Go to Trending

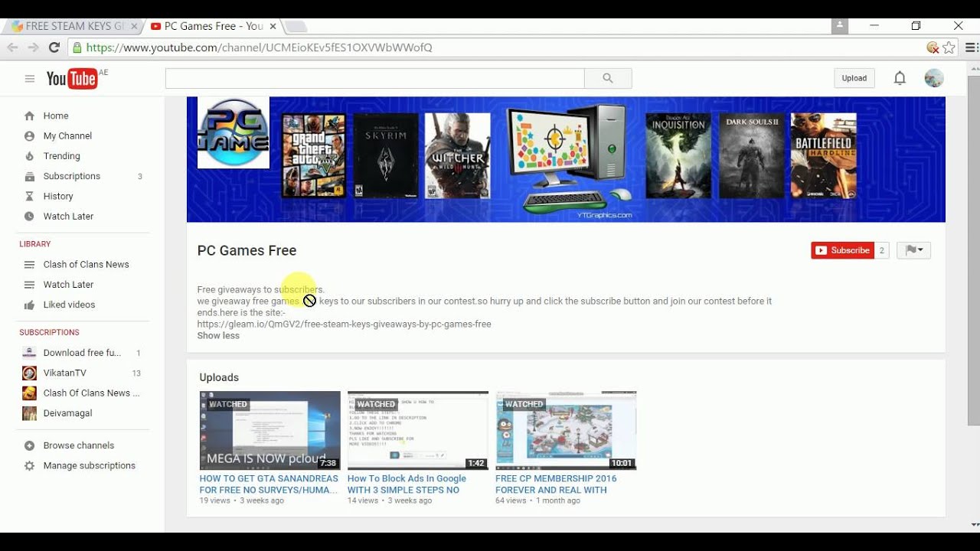click(62, 156)
